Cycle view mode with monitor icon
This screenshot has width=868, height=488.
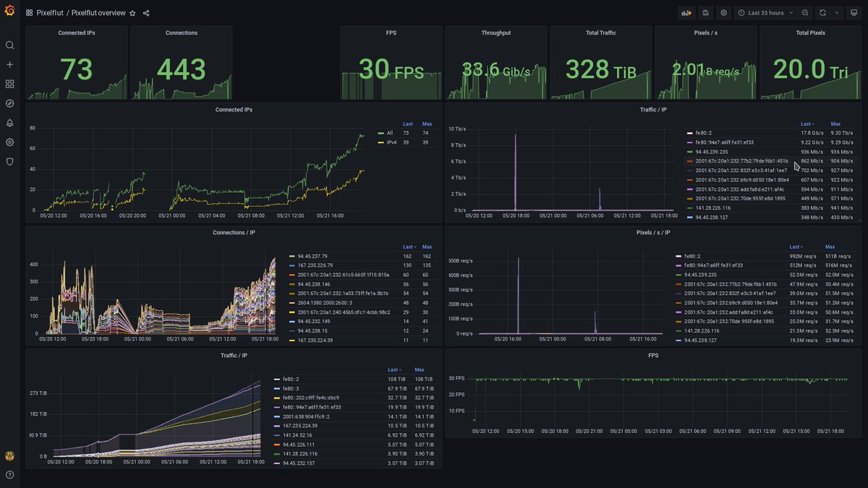point(854,13)
